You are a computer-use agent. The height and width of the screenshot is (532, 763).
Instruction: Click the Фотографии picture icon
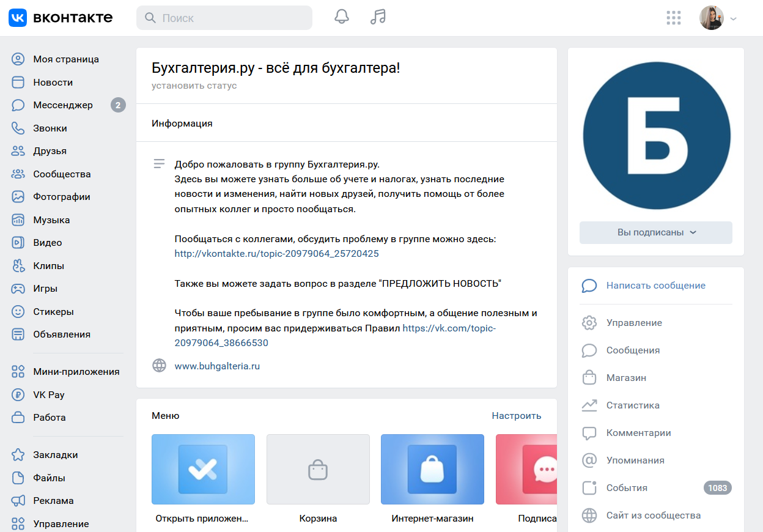(18, 197)
